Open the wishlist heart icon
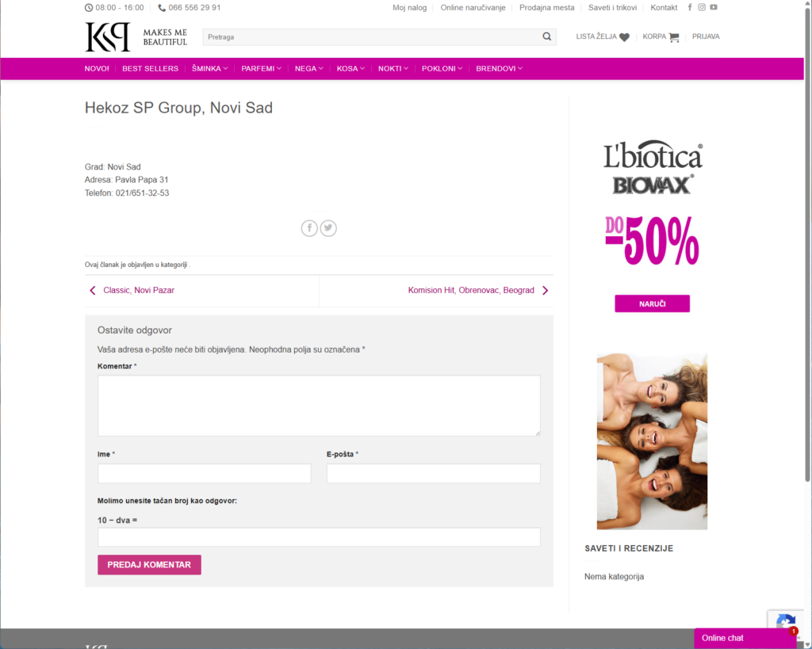 click(x=624, y=37)
